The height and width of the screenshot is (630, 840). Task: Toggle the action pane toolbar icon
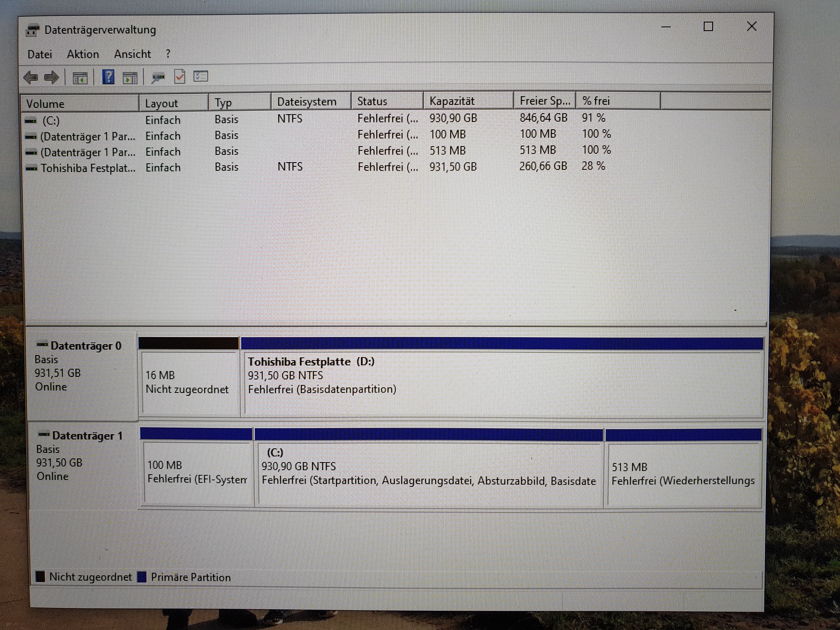pyautogui.click(x=130, y=78)
